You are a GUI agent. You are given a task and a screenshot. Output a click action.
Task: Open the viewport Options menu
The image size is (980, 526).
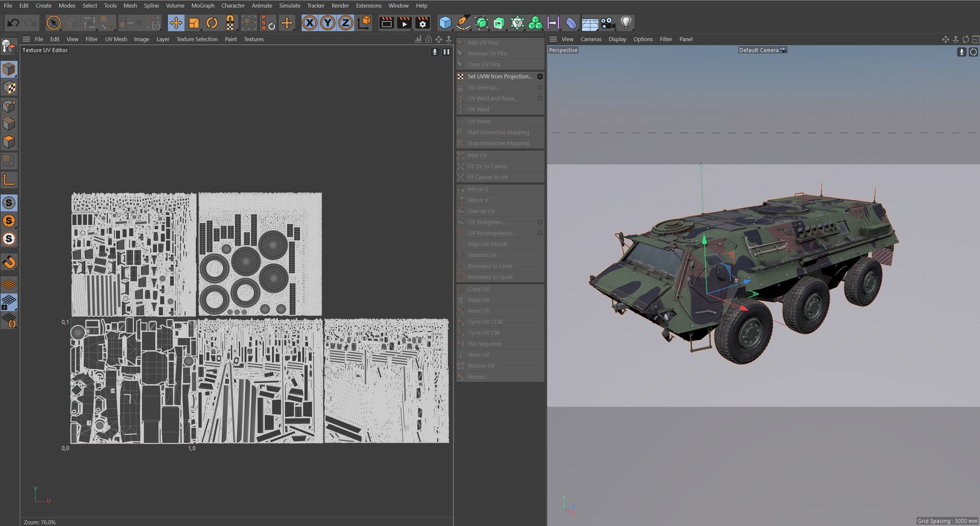coord(643,39)
